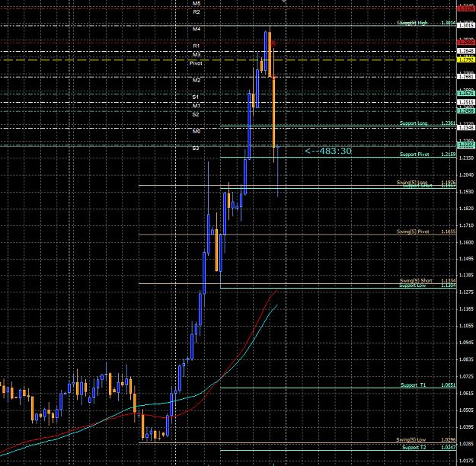Select the 1.1600 price axis value
Image resolution: width=476 pixels, height=466 pixels.
pyautogui.click(x=466, y=242)
